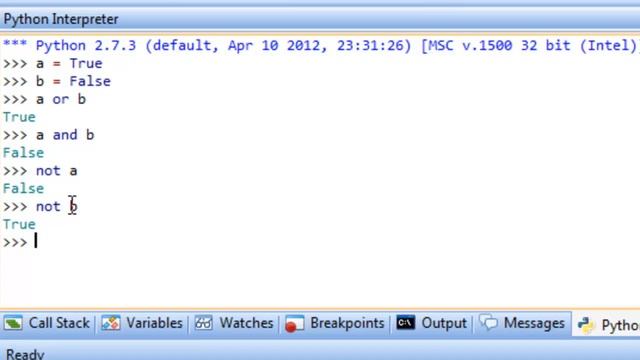Click the 'a and b' expression
Viewport: 640px width, 360px height.
pyautogui.click(x=65, y=135)
